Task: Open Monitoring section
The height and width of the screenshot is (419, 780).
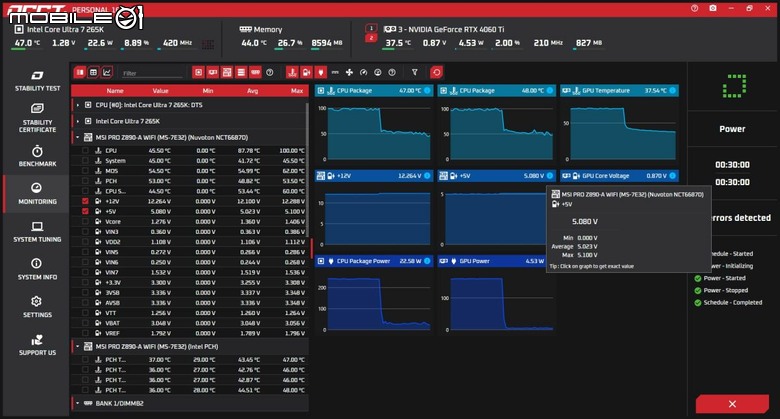Action: (x=37, y=194)
